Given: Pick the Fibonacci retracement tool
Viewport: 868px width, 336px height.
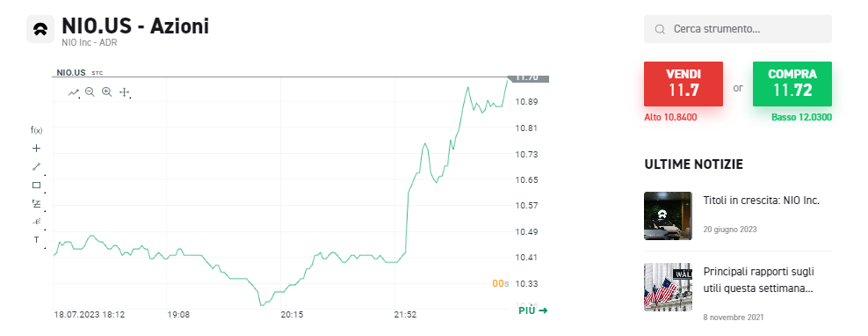Looking at the screenshot, I should pos(37,203).
